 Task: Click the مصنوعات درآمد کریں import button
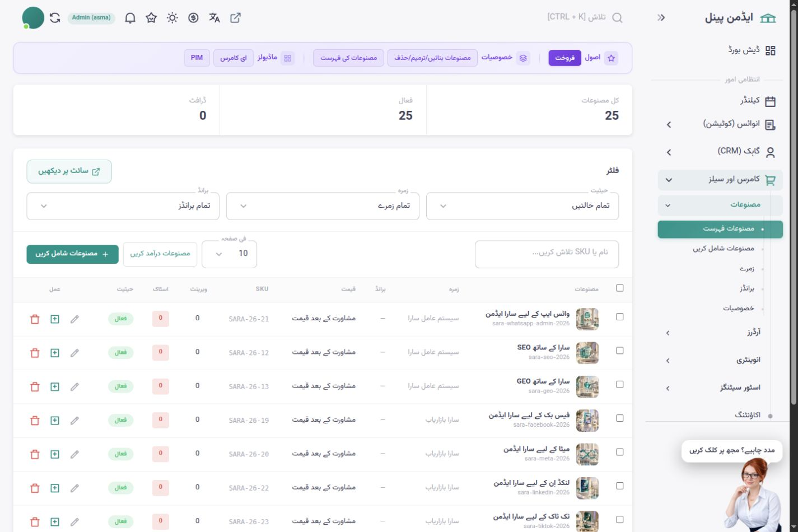pos(160,254)
